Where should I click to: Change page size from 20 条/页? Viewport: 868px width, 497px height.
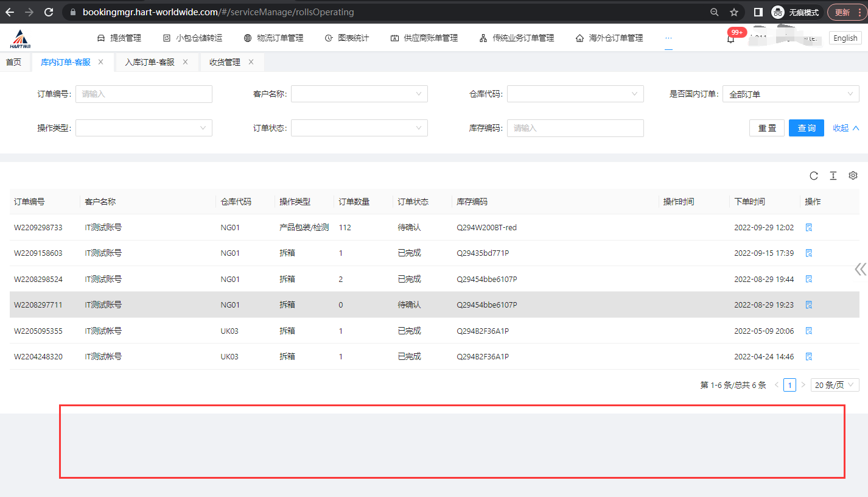(835, 385)
